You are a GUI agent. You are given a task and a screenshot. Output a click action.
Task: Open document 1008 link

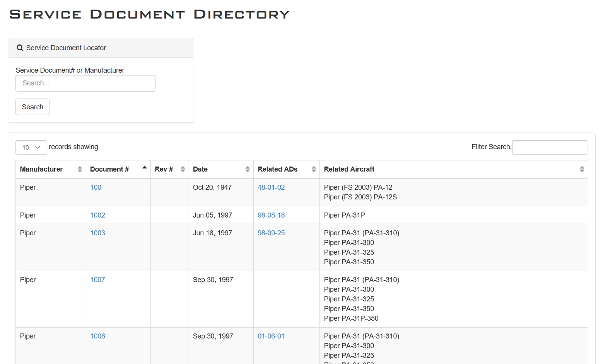[x=97, y=336]
